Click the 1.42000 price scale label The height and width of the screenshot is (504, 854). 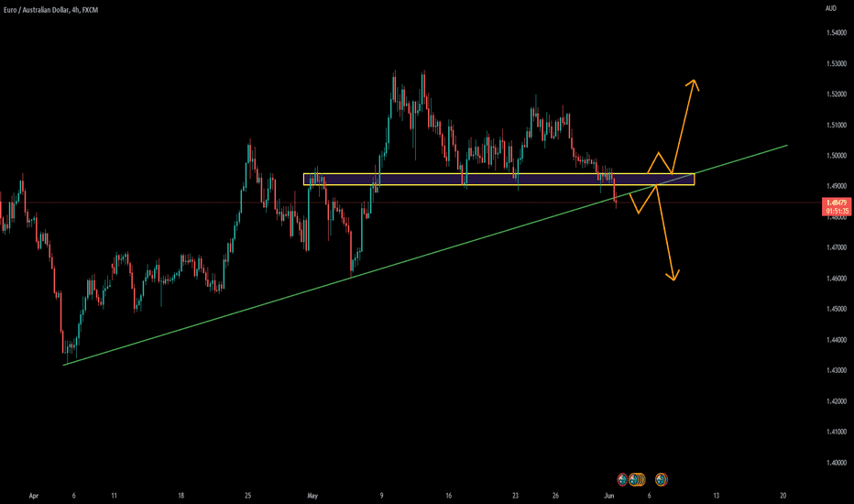pos(836,401)
